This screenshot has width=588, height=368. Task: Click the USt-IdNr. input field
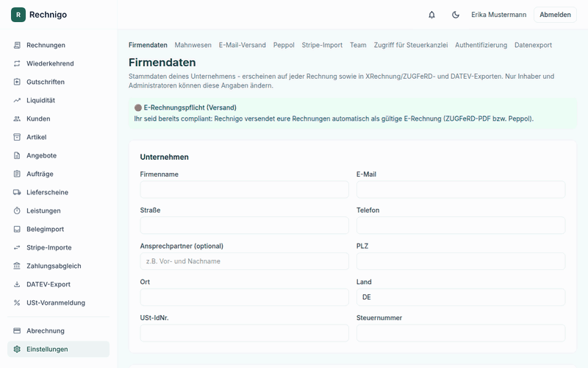(245, 333)
